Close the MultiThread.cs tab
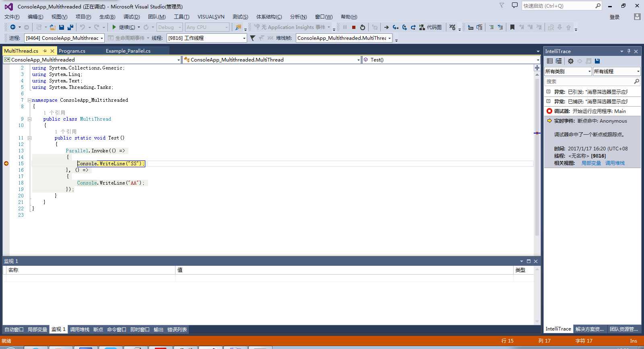Image resolution: width=644 pixels, height=349 pixels. pos(52,51)
